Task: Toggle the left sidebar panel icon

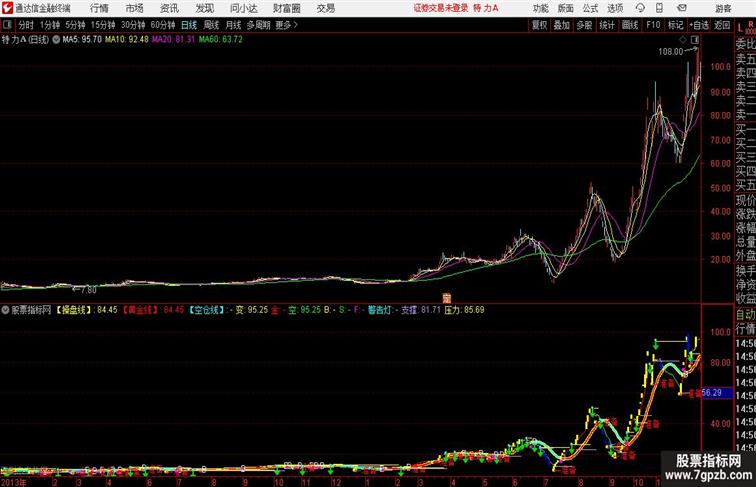Action: click(x=7, y=25)
